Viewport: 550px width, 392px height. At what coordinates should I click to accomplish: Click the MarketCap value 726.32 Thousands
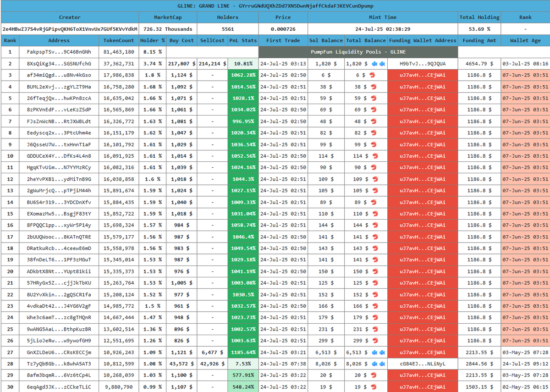(x=168, y=29)
